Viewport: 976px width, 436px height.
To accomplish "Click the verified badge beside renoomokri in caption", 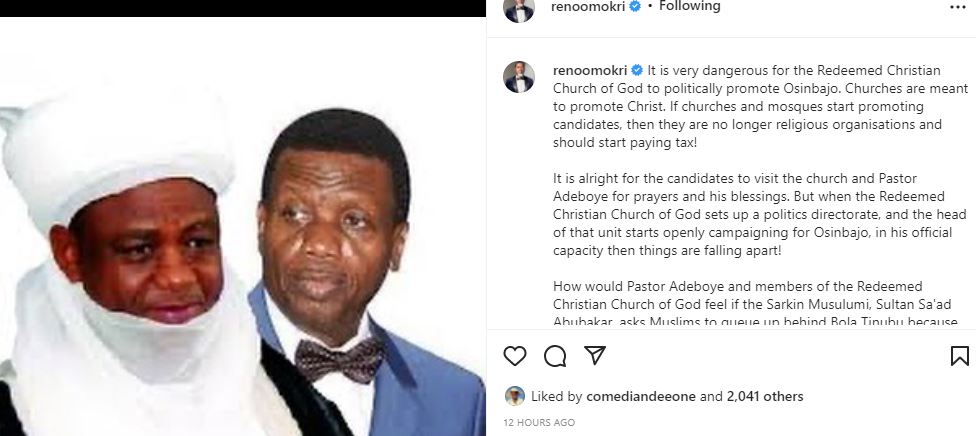I will pyautogui.click(x=637, y=72).
